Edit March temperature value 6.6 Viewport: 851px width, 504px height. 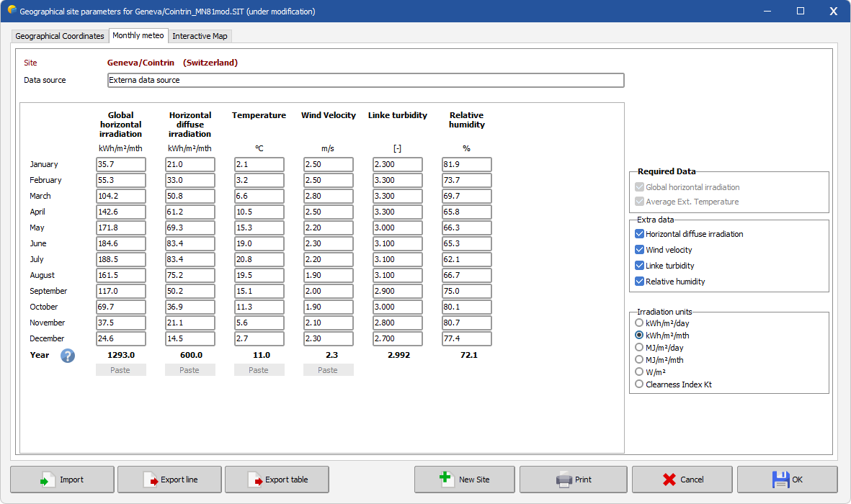click(259, 196)
